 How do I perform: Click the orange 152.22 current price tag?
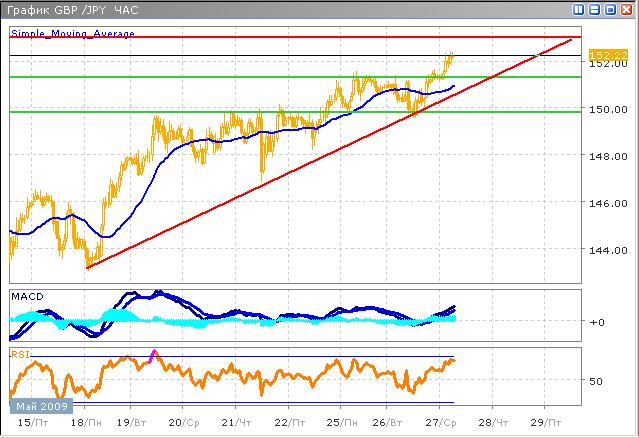602,54
